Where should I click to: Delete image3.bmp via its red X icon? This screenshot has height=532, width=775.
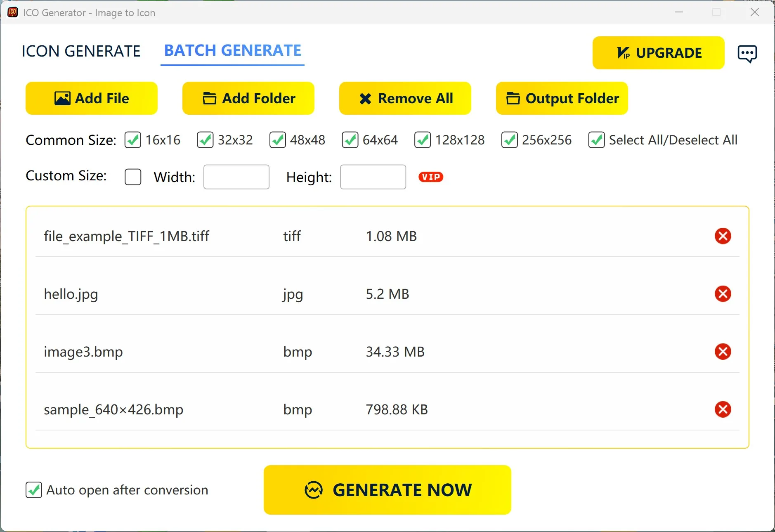[723, 352]
